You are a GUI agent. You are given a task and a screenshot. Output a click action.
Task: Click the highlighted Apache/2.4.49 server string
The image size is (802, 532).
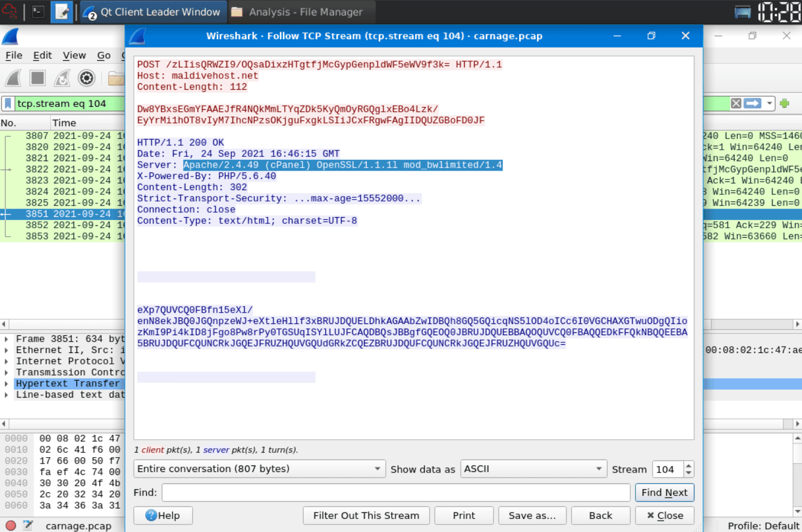tap(343, 165)
